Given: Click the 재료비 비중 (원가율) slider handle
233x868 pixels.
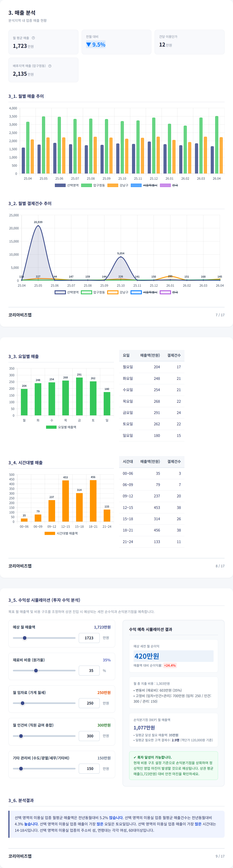Looking at the screenshot, I should coord(36,671).
